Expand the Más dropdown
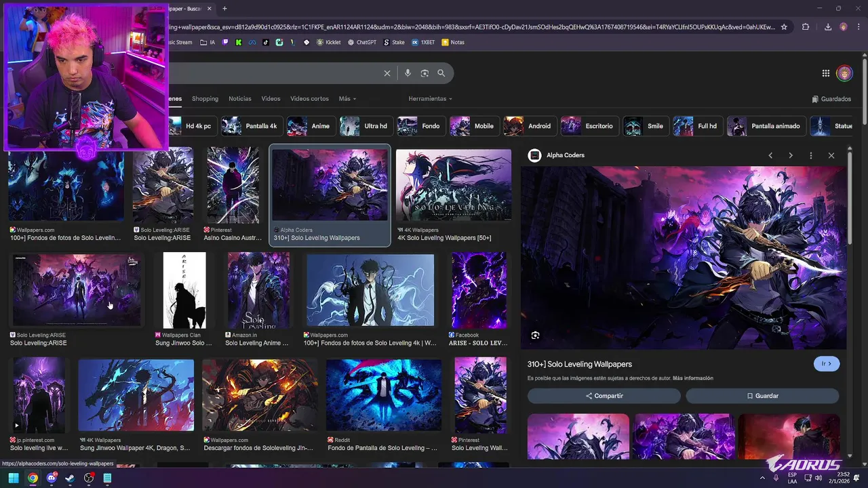Viewport: 868px width, 488px height. [x=347, y=99]
